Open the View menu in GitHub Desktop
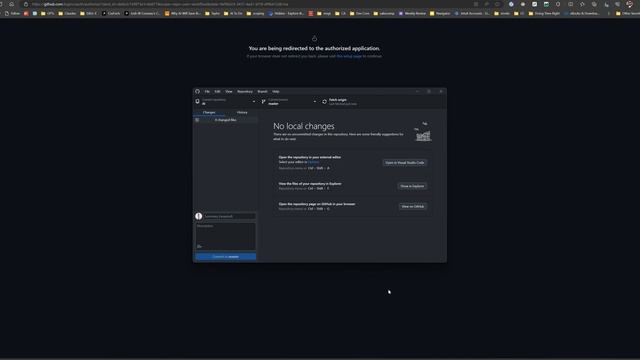 (x=229, y=91)
